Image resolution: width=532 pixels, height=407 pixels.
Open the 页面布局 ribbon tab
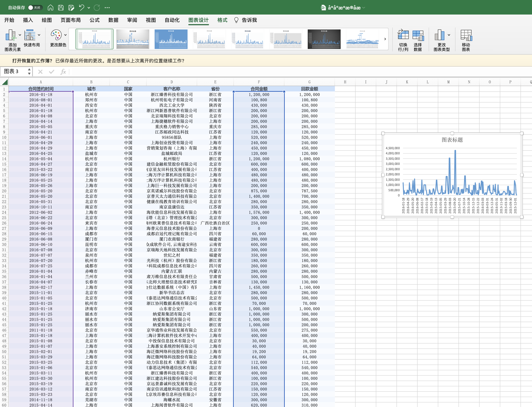[71, 20]
